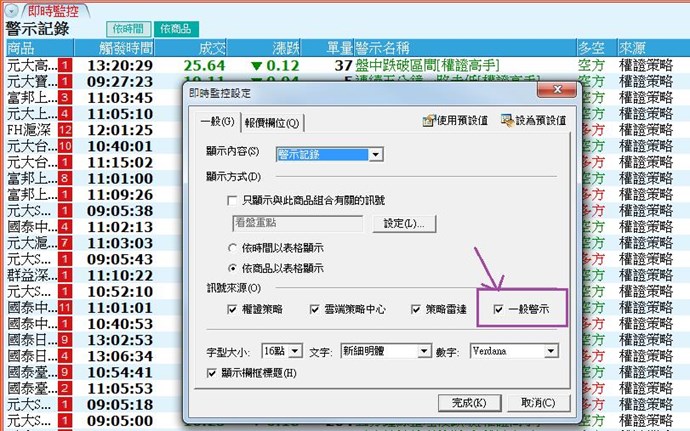Open the 顯示內容 dropdown showing 警示記錄
This screenshot has width=690, height=431.
click(376, 155)
